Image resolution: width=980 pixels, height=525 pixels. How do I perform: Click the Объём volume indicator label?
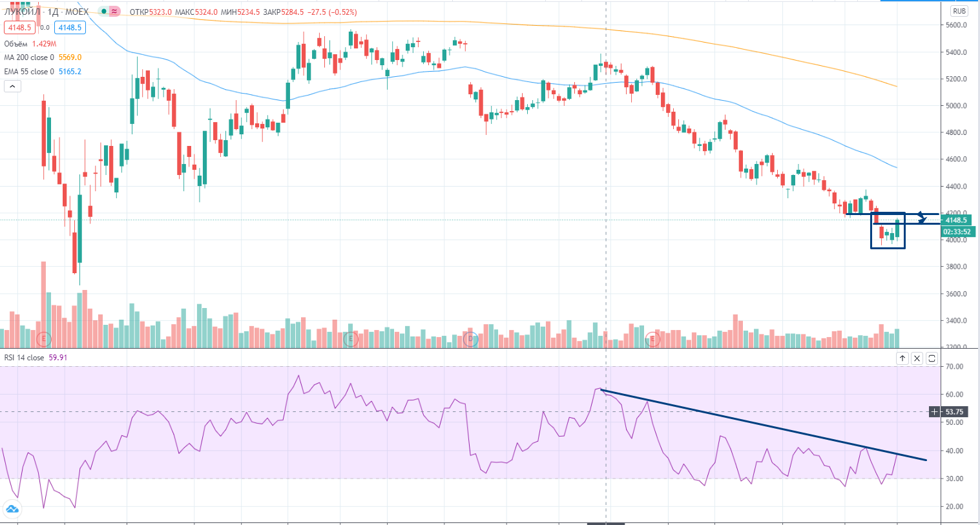coord(16,44)
